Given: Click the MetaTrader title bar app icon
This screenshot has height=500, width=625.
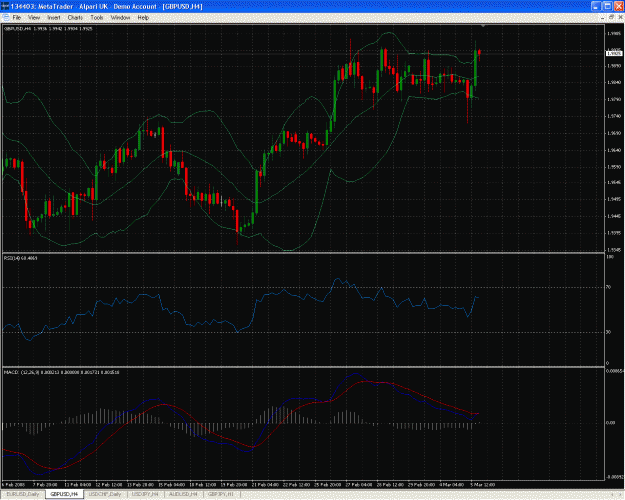Looking at the screenshot, I should [5, 6].
